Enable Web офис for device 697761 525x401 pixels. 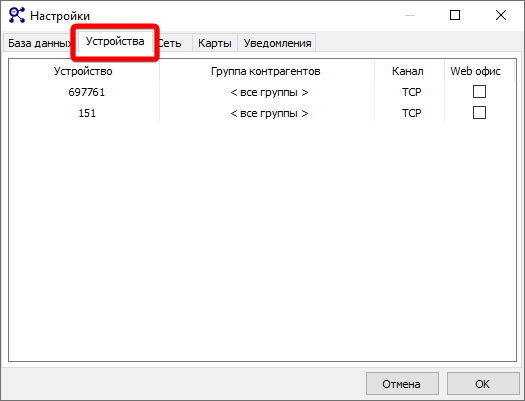479,91
